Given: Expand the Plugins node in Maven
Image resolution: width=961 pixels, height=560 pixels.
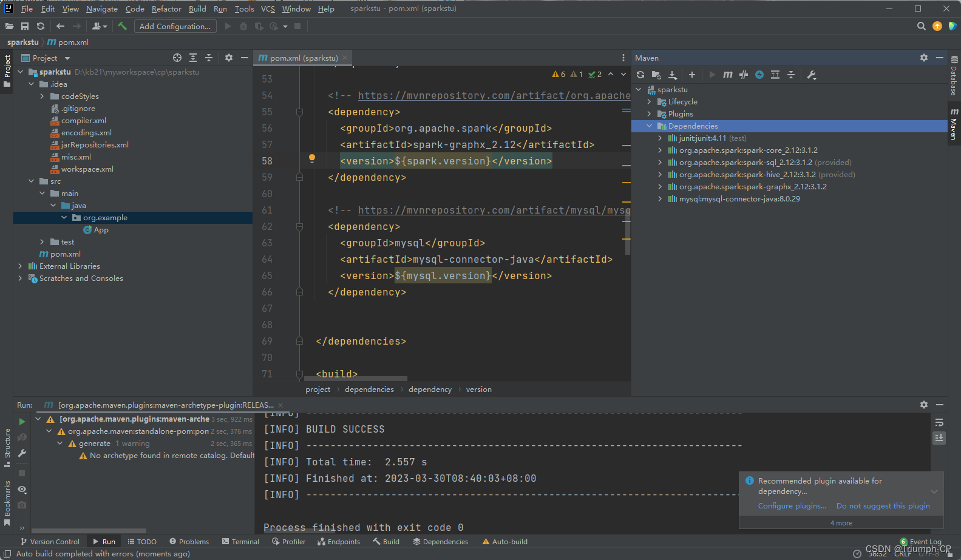Looking at the screenshot, I should 649,114.
